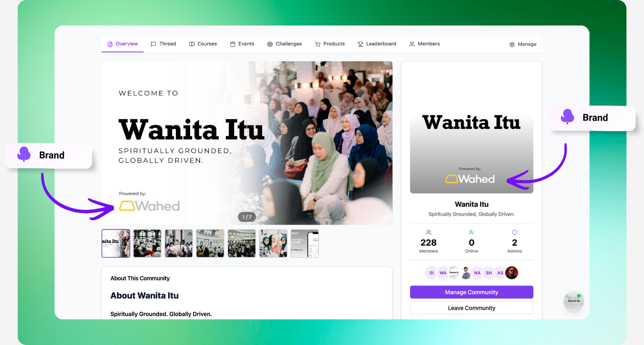This screenshot has width=644, height=345.
Task: Click the Challenges target icon
Action: [x=270, y=44]
